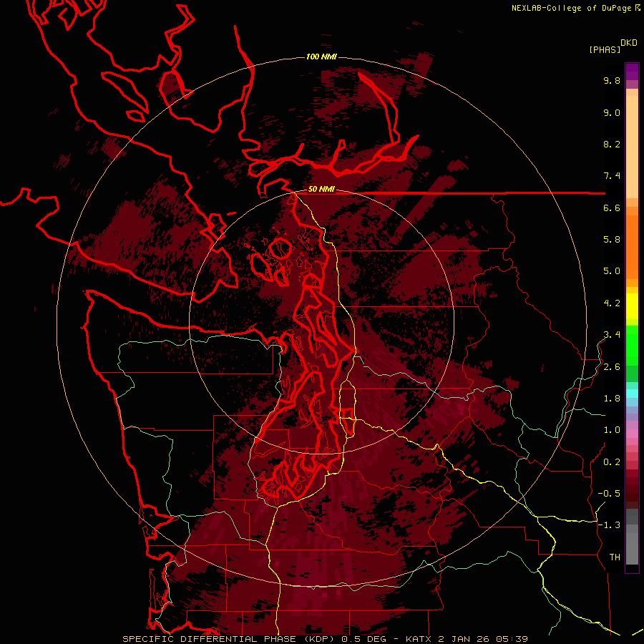Click the 100 NMI range ring label

click(321, 57)
